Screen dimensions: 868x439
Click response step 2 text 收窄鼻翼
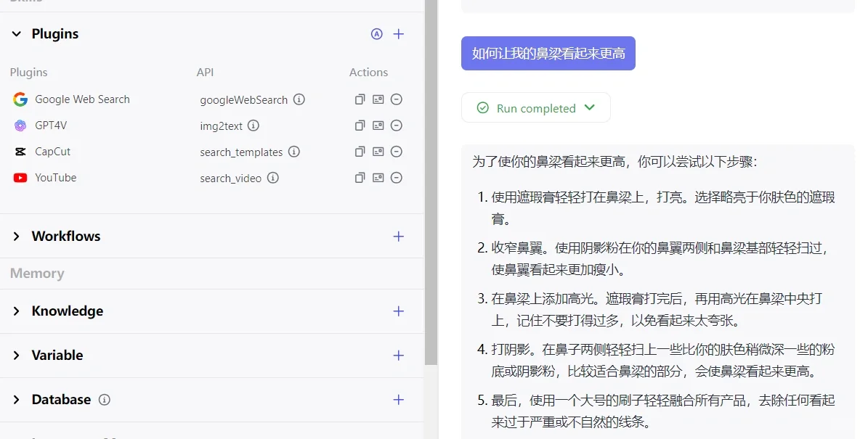pyautogui.click(x=517, y=247)
